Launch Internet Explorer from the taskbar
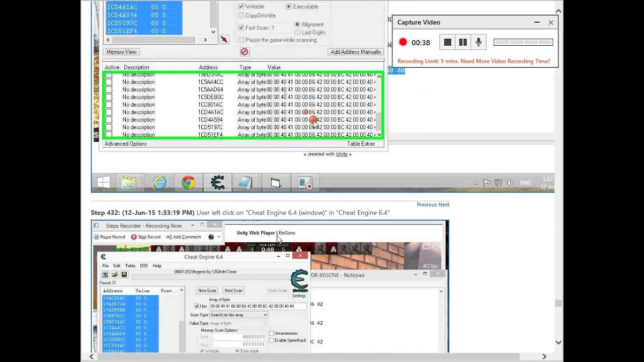644x362 pixels. click(159, 183)
